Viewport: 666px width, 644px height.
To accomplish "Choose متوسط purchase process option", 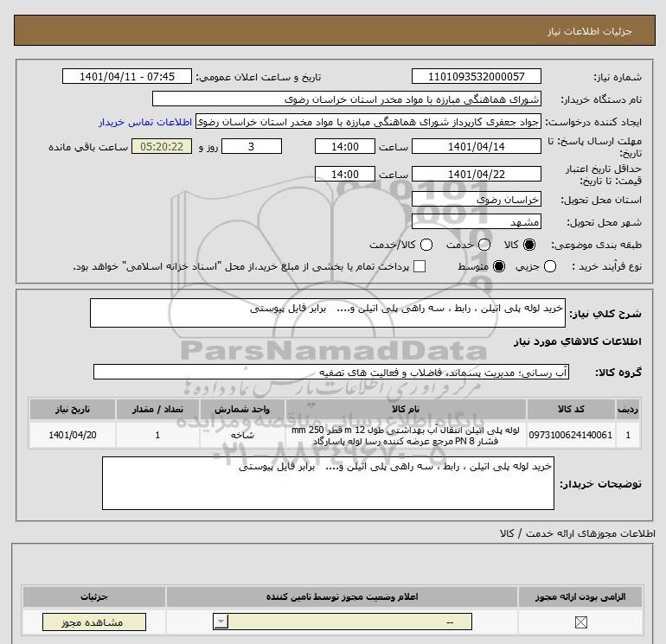I will pyautogui.click(x=499, y=266).
